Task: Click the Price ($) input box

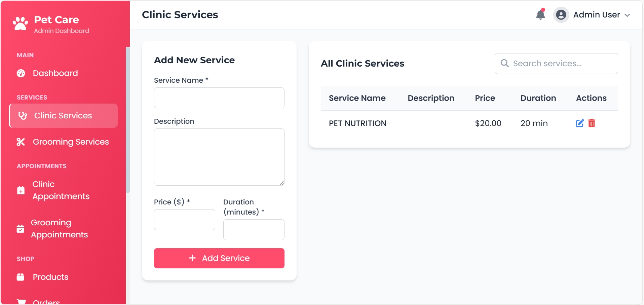Action: click(184, 220)
